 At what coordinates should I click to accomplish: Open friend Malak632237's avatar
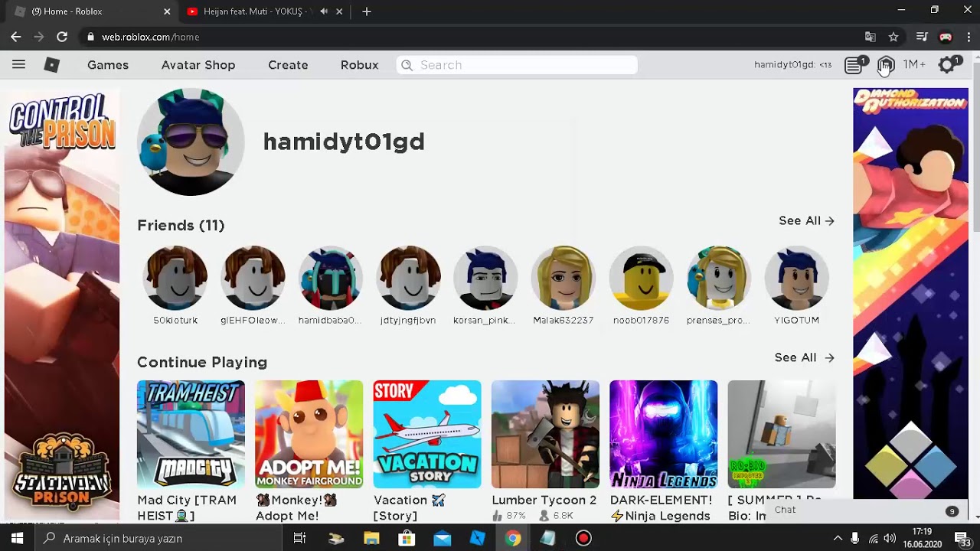click(x=563, y=278)
